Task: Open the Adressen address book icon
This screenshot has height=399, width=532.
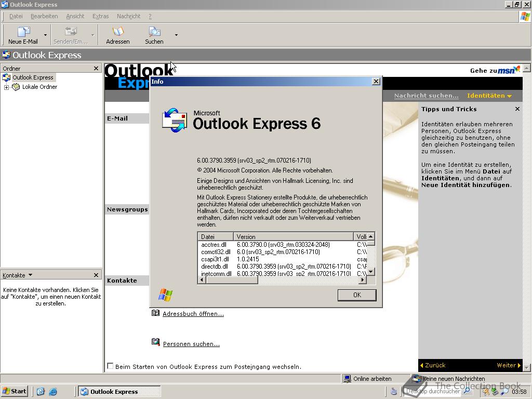Action: point(118,32)
